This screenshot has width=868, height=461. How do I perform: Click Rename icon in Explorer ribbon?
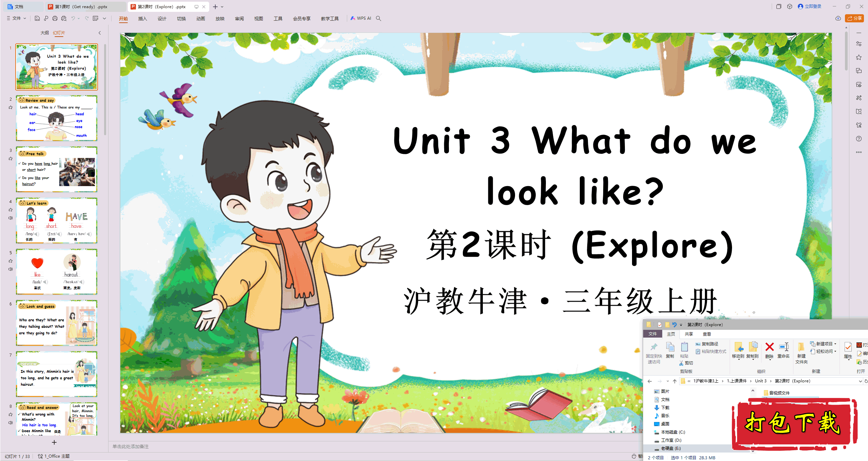pos(784,350)
